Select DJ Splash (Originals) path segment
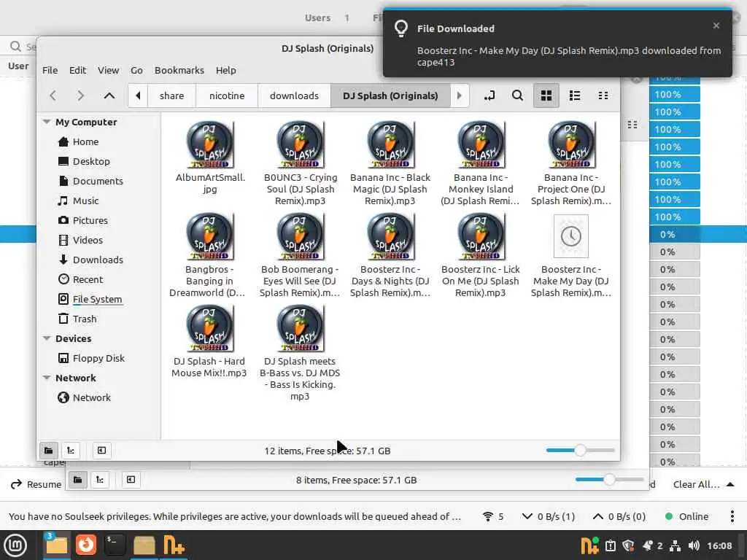 point(390,96)
